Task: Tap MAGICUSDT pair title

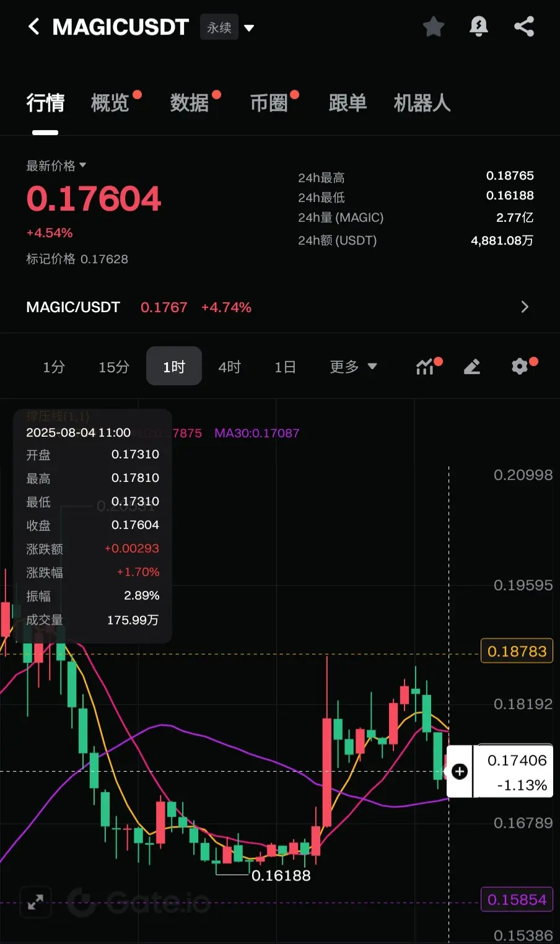Action: pyautogui.click(x=120, y=27)
